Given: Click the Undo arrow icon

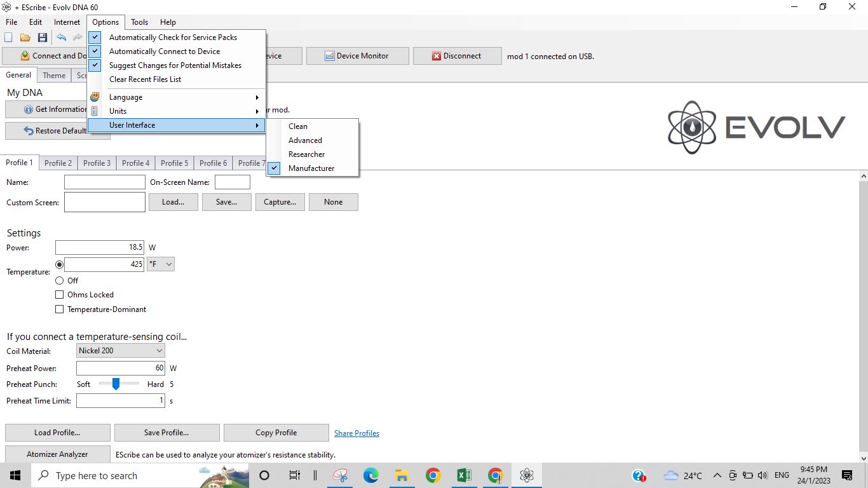Looking at the screenshot, I should pyautogui.click(x=62, y=38).
